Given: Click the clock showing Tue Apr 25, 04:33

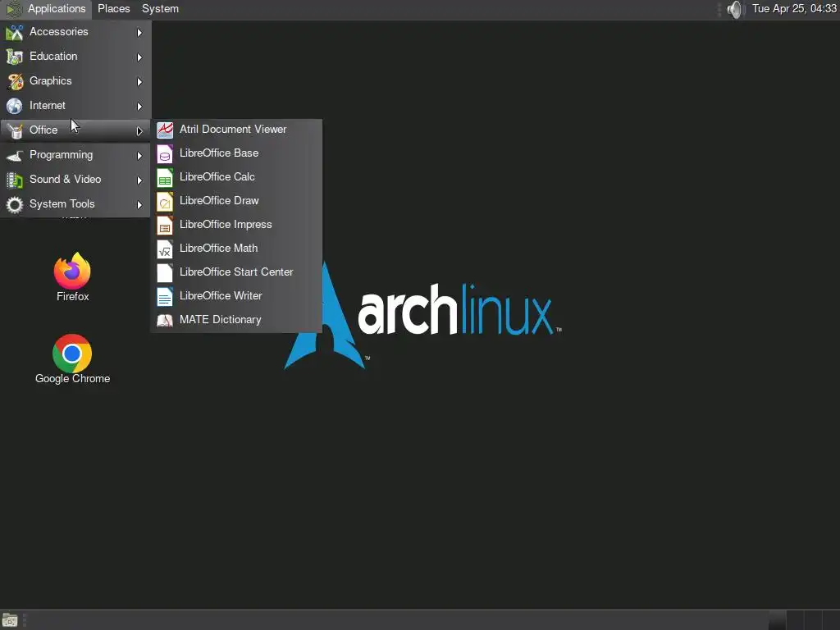Looking at the screenshot, I should [794, 9].
